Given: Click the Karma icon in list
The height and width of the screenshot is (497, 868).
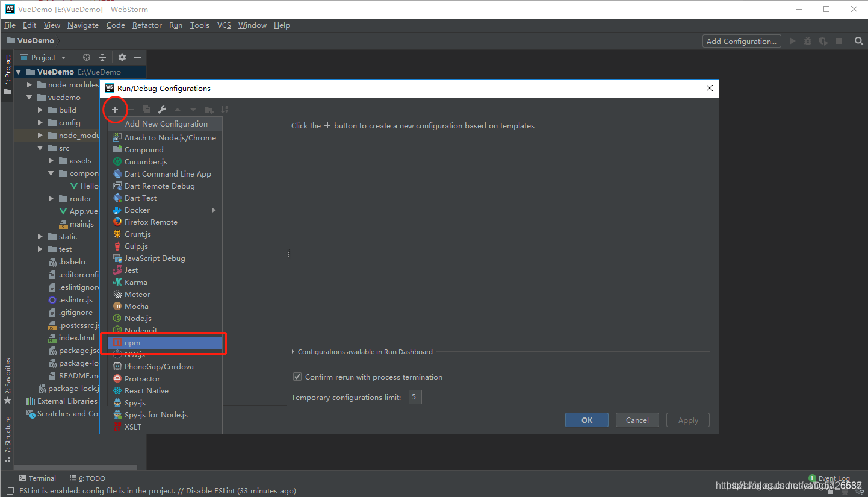Looking at the screenshot, I should pos(117,282).
